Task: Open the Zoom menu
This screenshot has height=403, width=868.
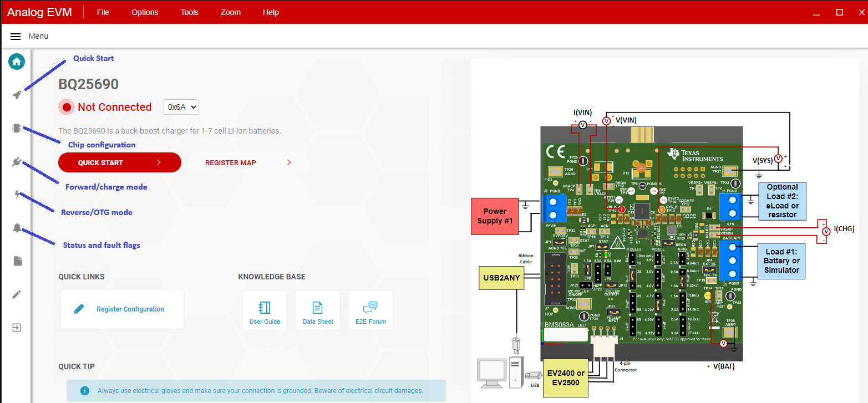Action: coord(231,12)
